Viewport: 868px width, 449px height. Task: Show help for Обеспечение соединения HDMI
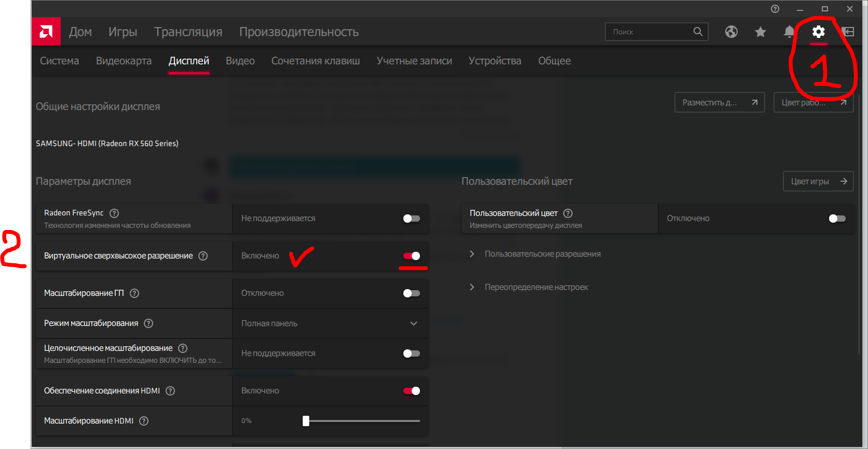coord(170,391)
